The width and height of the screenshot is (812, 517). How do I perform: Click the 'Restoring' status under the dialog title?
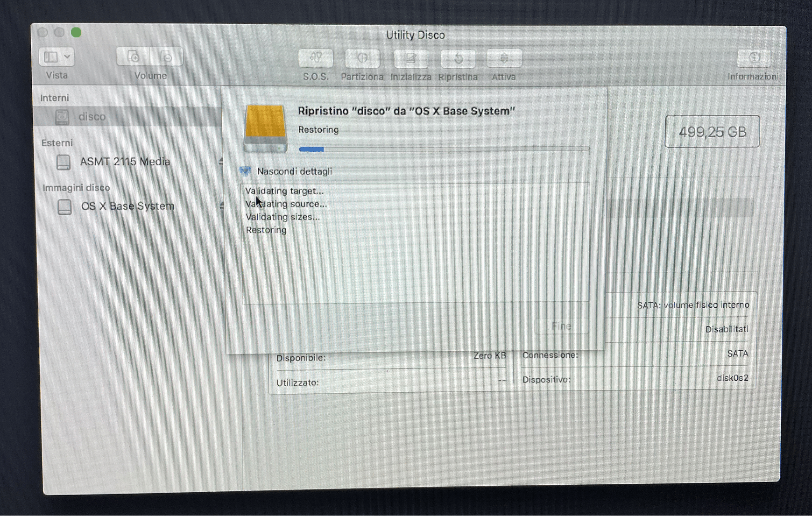click(x=318, y=130)
